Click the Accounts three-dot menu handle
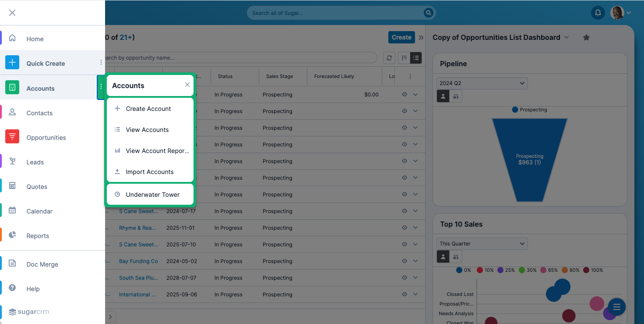This screenshot has height=324, width=644. pos(101,87)
